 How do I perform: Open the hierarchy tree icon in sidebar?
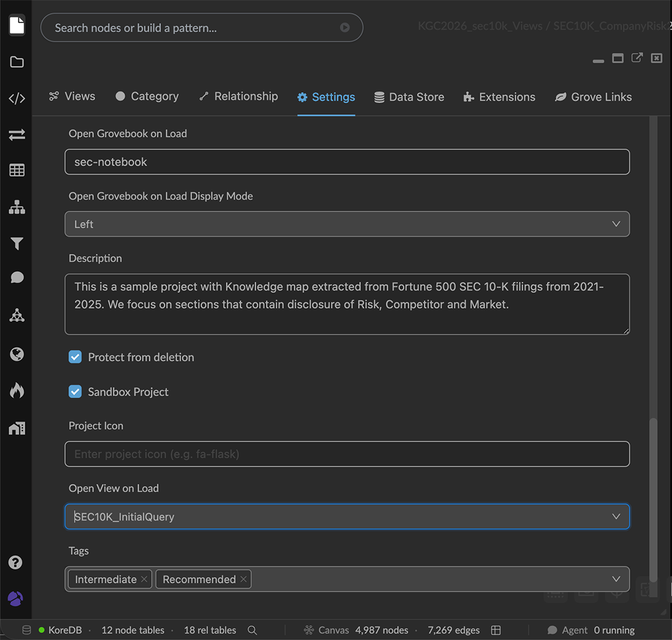(17, 207)
